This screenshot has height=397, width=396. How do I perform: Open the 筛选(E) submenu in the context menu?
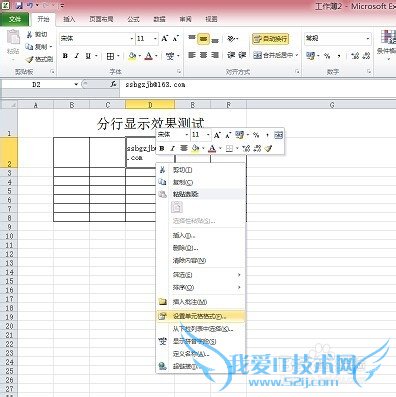point(201,275)
